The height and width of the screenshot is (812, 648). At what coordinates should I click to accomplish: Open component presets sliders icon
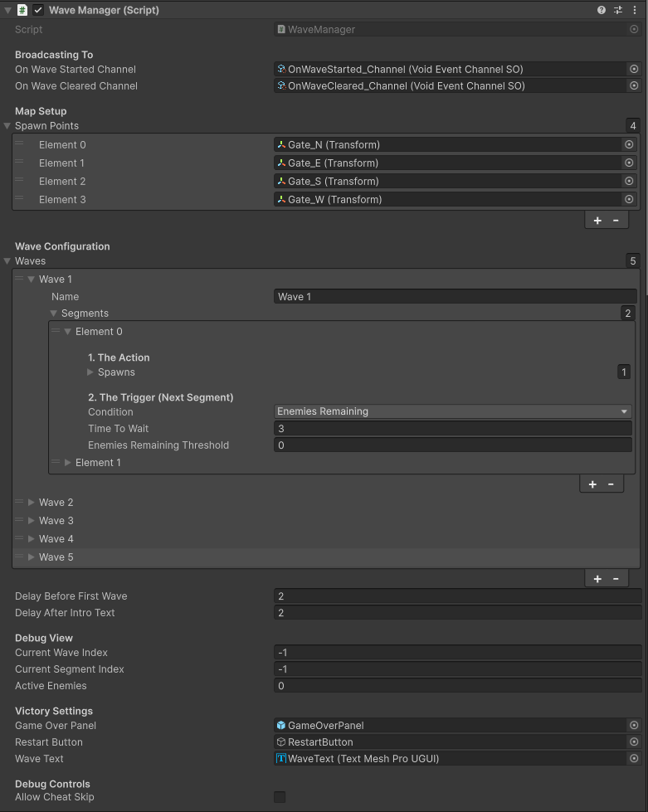(x=618, y=10)
